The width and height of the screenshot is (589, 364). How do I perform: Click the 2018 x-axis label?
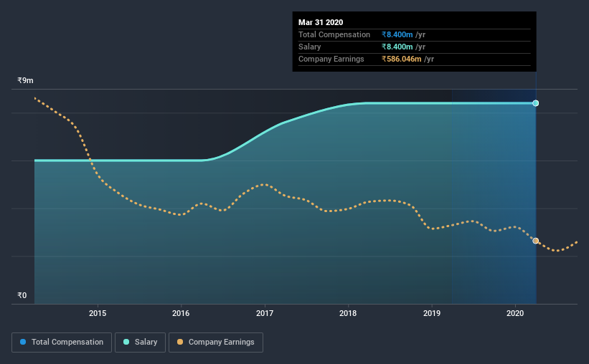point(348,313)
